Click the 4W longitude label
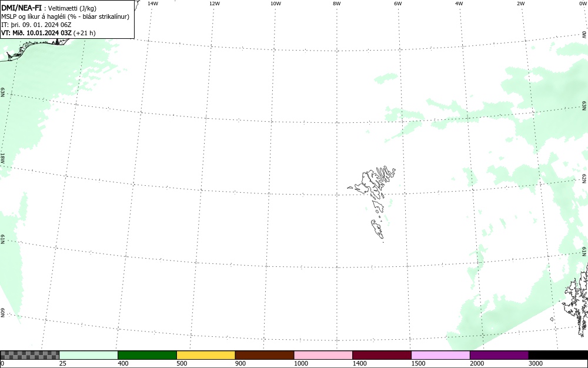This screenshot has width=588, height=368. 459,4
